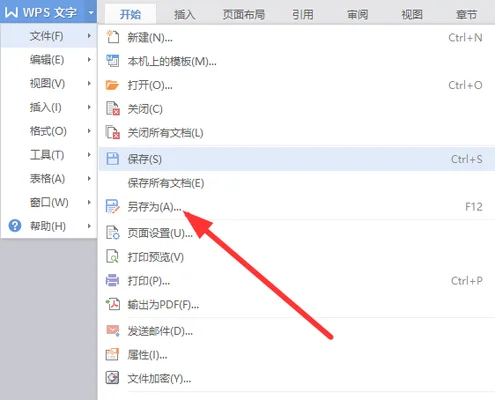Image resolution: width=495 pixels, height=400 pixels.
Task: Choose 保存所有文档(E) menu entry
Action: pos(297,183)
